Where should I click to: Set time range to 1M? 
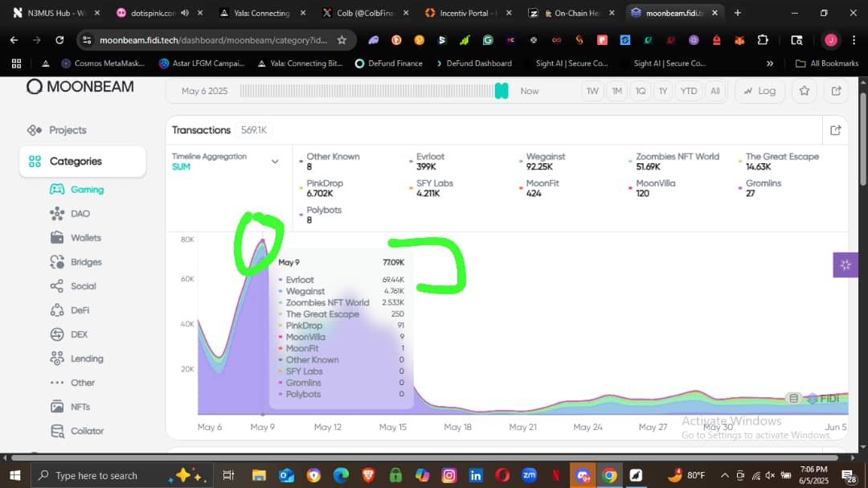pos(616,91)
